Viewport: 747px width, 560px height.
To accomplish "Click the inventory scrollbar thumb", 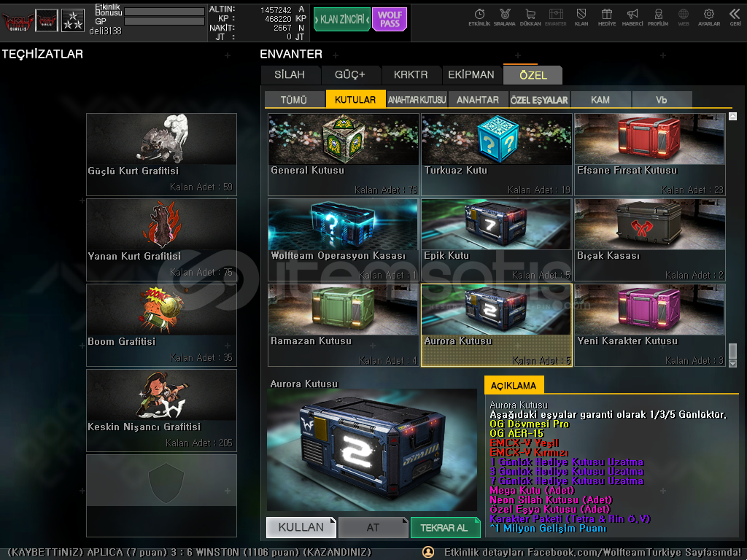I will coord(732,351).
